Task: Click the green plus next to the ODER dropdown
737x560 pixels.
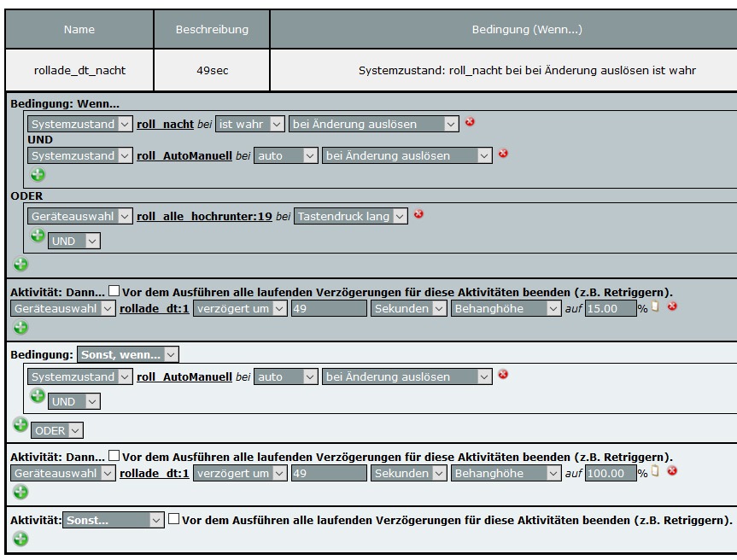Action: pyautogui.click(x=20, y=425)
